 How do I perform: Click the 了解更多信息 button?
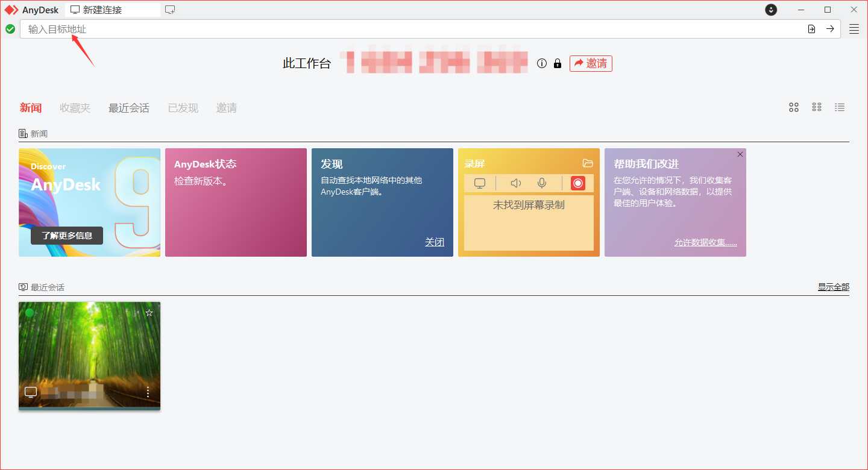coord(67,236)
